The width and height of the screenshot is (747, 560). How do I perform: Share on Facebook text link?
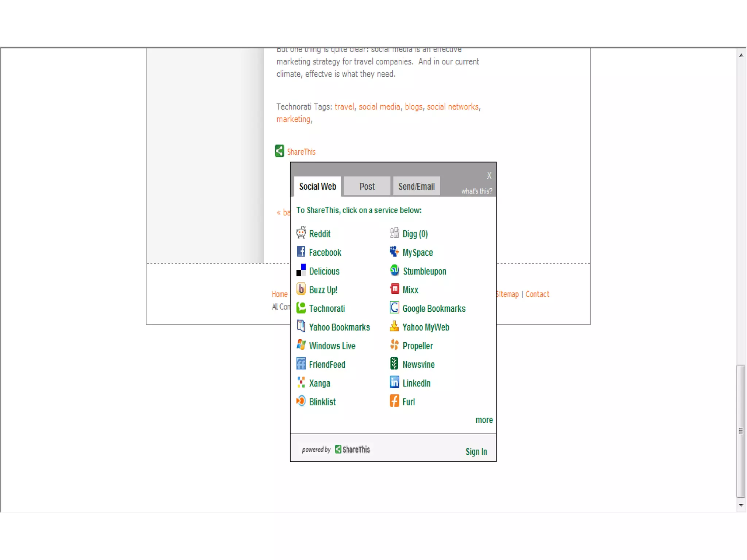point(325,252)
